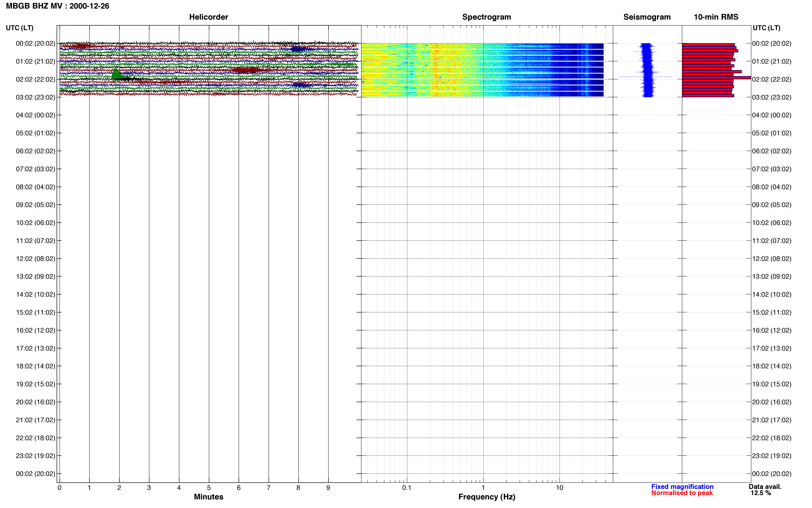Viewport: 812px width, 508px height.
Task: Click the left 00:02 (20:02) top time label
Action: (x=36, y=43)
